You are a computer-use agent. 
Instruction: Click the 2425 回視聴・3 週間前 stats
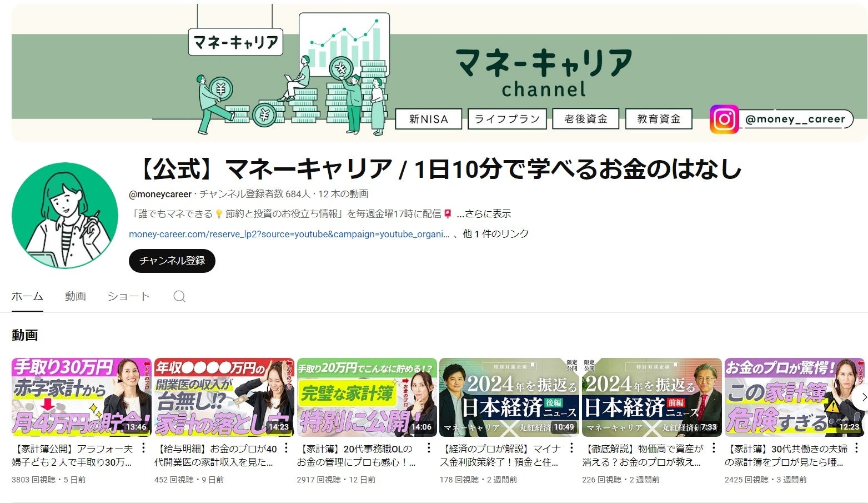[766, 479]
